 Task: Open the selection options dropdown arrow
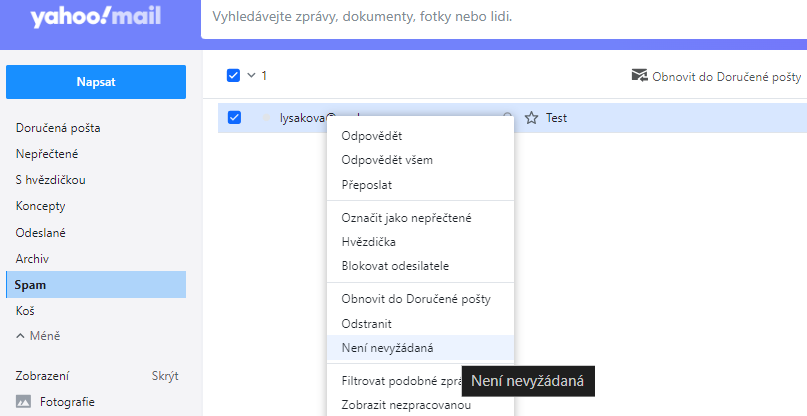pos(251,75)
